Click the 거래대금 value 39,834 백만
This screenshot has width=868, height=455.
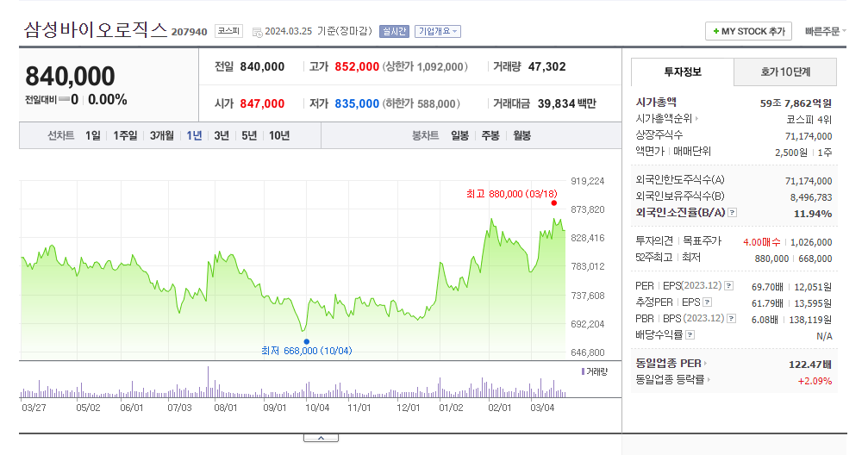pos(567,104)
